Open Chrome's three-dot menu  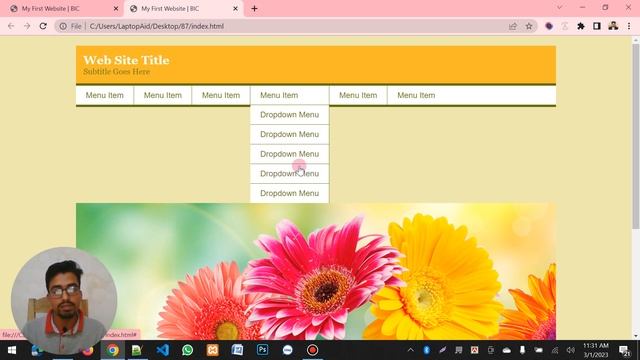point(629,26)
